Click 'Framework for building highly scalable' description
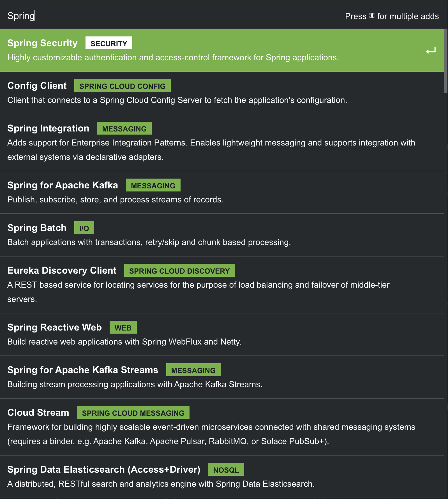This screenshot has height=499, width=448. tap(211, 434)
